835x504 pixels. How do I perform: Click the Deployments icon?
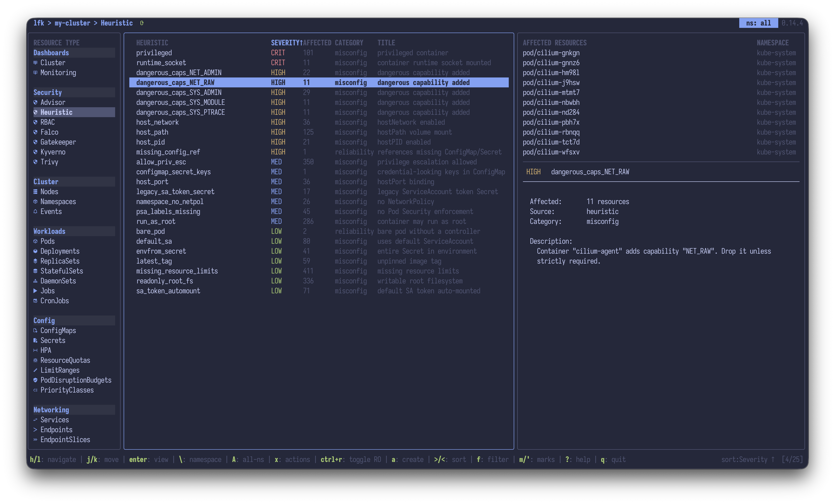point(35,251)
